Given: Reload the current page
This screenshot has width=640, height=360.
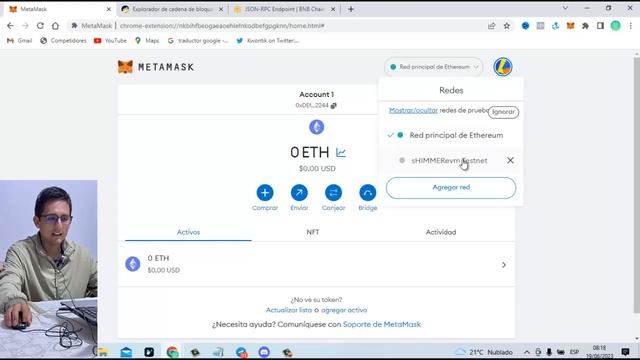Looking at the screenshot, I should (x=40, y=26).
